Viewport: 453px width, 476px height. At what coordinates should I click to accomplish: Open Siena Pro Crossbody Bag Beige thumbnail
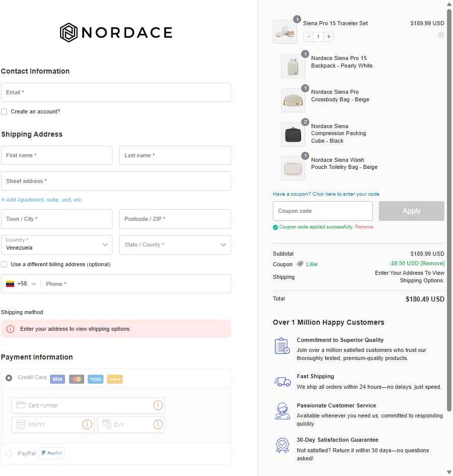point(293,100)
